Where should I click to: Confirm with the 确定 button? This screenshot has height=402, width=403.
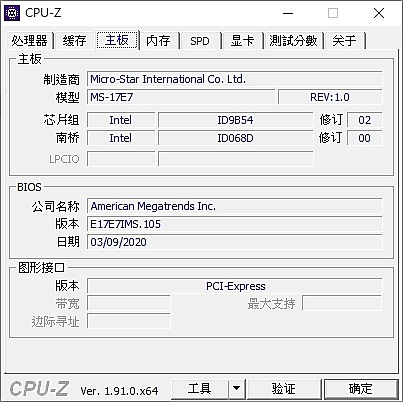coord(361,389)
